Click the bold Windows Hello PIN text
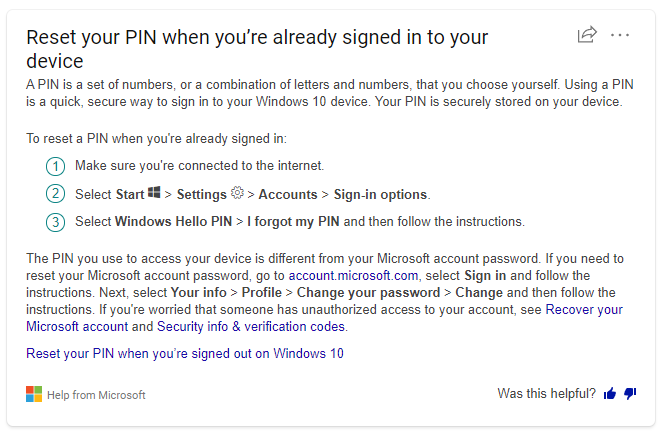This screenshot has width=666, height=434. click(173, 222)
